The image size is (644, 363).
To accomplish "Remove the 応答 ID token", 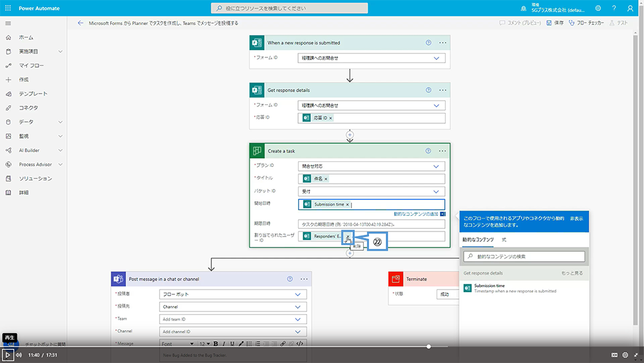I will point(330,118).
